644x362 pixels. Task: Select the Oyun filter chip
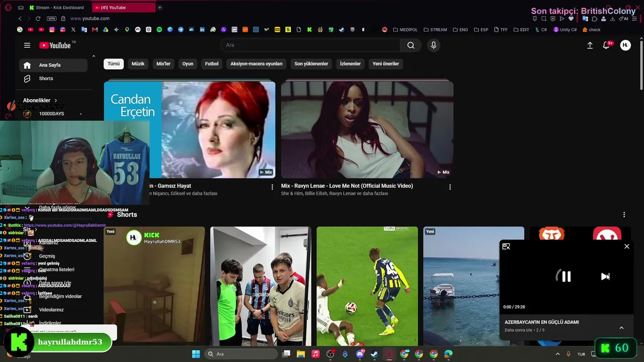[x=188, y=64]
